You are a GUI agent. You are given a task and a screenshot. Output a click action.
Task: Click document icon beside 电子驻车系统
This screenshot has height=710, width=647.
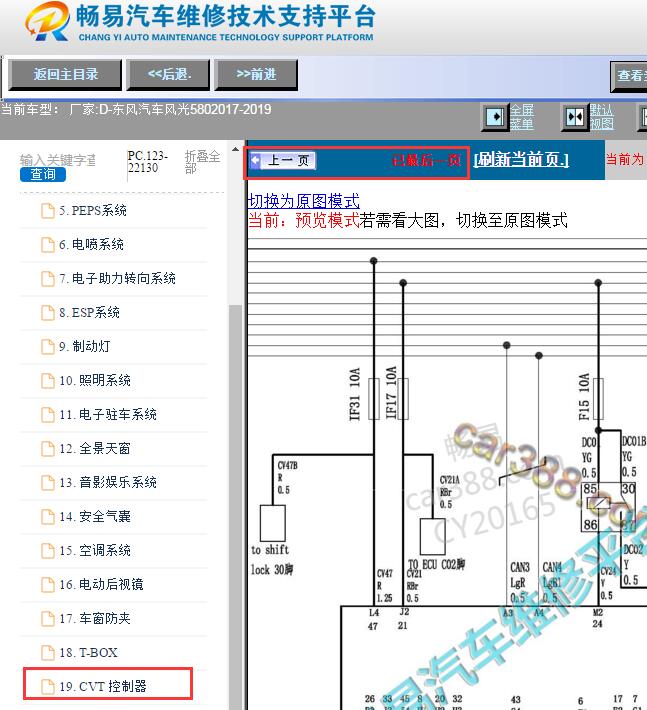[x=48, y=414]
